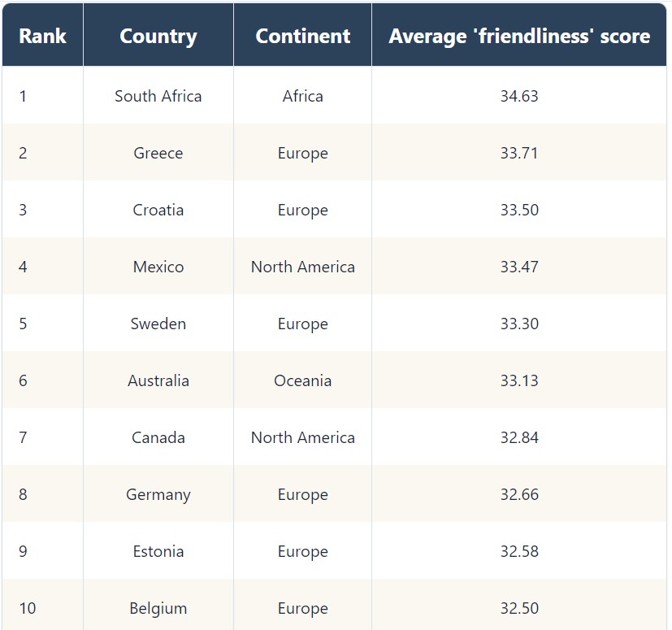This screenshot has height=630, width=672.
Task: Select the Belgium country cell
Action: point(158,609)
